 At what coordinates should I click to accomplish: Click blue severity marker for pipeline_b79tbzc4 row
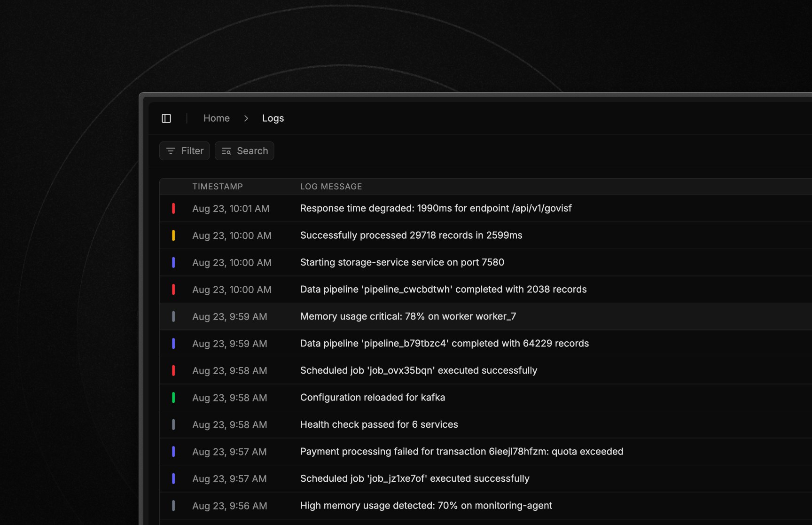[x=173, y=344]
